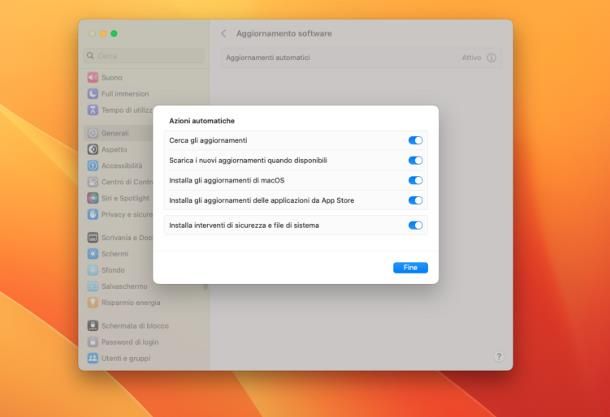The width and height of the screenshot is (610, 417).
Task: Select the Tempo di utilizzo hourglass icon
Action: [x=93, y=110]
